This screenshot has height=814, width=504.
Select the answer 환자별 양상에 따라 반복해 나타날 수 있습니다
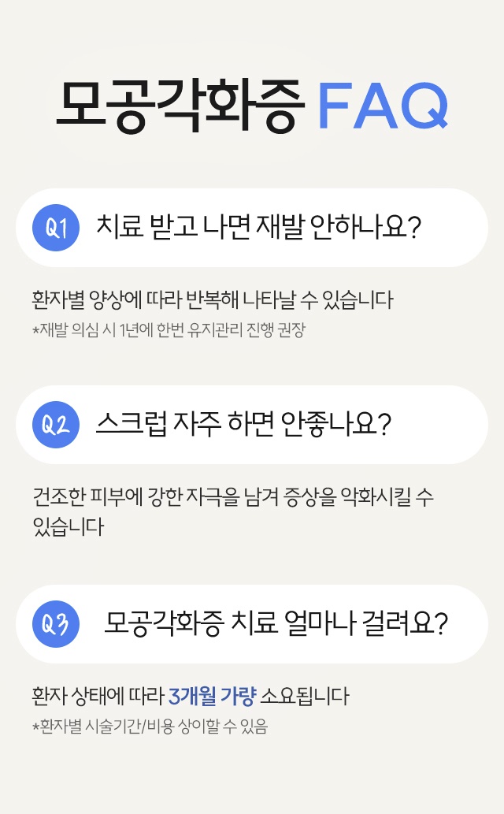click(213, 299)
